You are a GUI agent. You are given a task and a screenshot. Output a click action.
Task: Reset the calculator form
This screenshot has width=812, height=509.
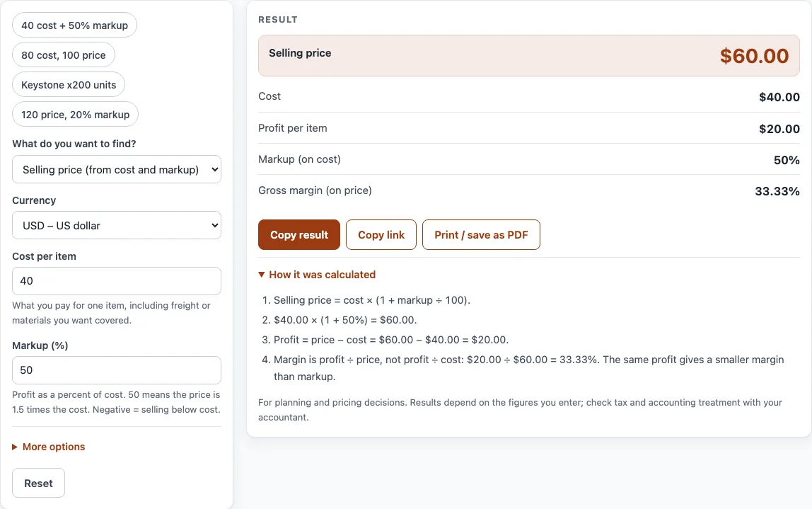[x=39, y=483]
